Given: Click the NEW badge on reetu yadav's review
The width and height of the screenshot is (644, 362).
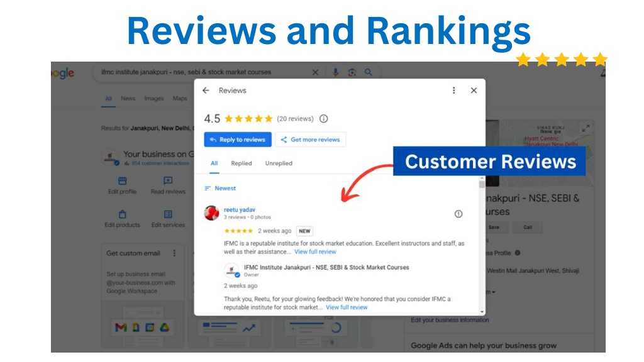Looking at the screenshot, I should pos(304,231).
